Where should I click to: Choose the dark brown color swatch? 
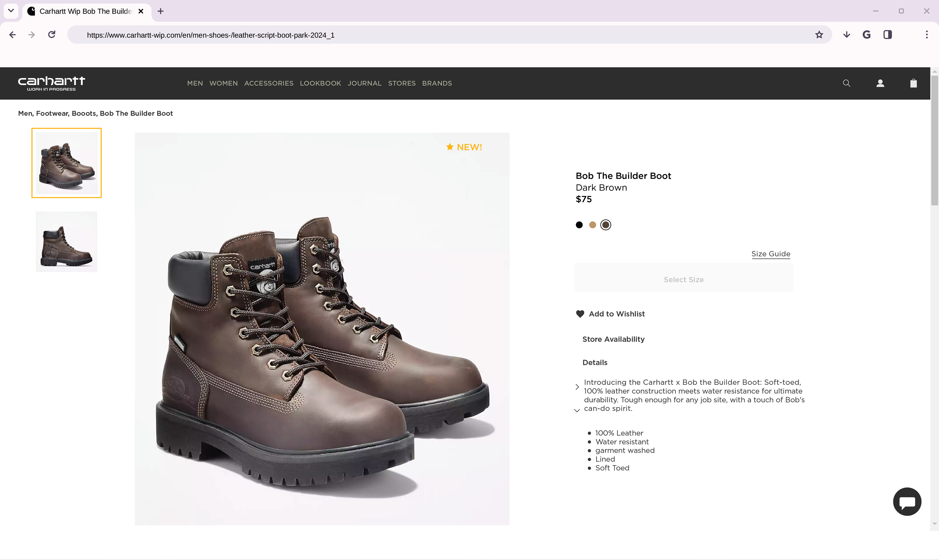coord(606,225)
